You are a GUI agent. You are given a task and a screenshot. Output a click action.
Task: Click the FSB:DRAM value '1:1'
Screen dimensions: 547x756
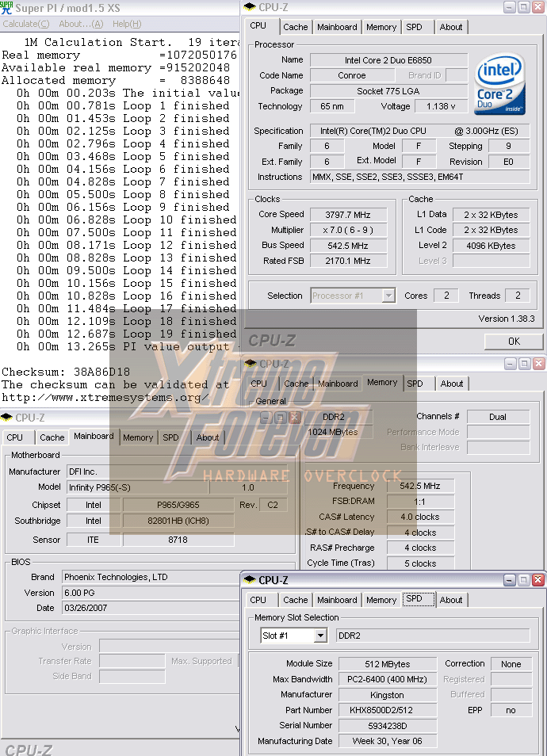420,502
